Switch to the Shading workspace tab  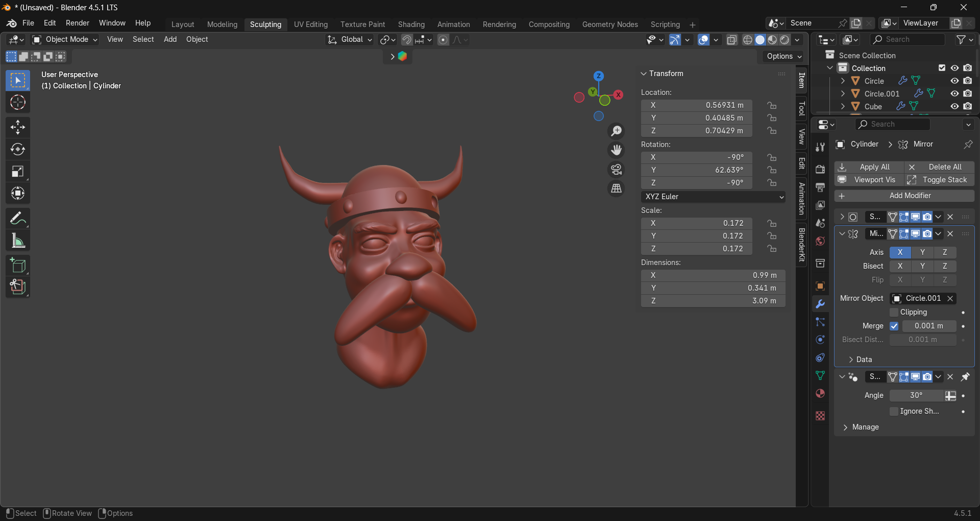(411, 25)
